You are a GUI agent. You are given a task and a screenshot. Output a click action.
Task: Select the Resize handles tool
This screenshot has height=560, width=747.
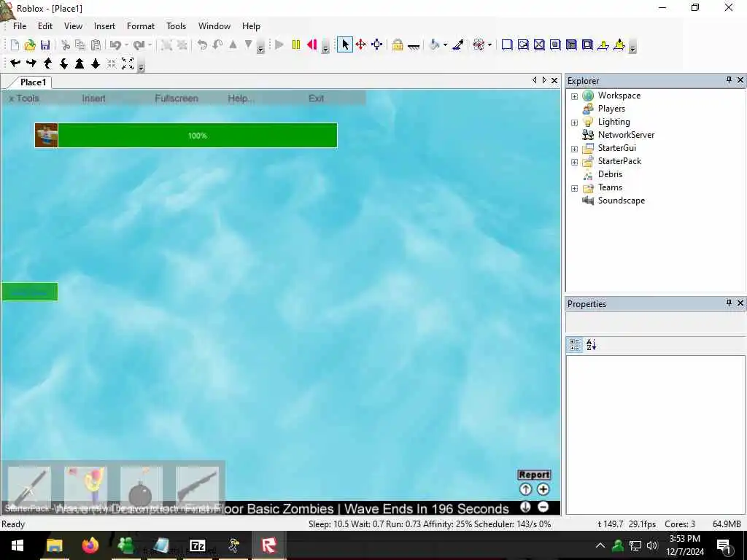click(x=377, y=44)
